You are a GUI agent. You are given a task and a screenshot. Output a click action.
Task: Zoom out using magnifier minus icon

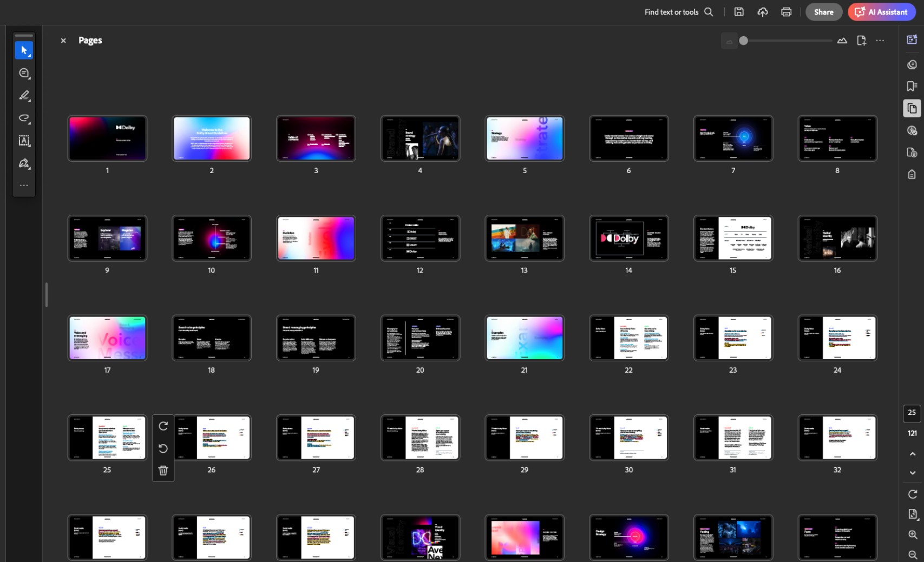913,554
